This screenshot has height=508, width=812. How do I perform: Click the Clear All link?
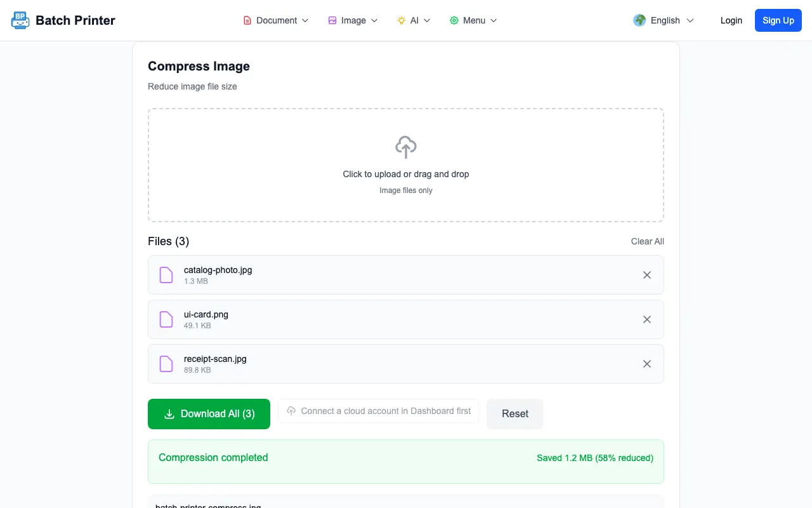coord(648,241)
